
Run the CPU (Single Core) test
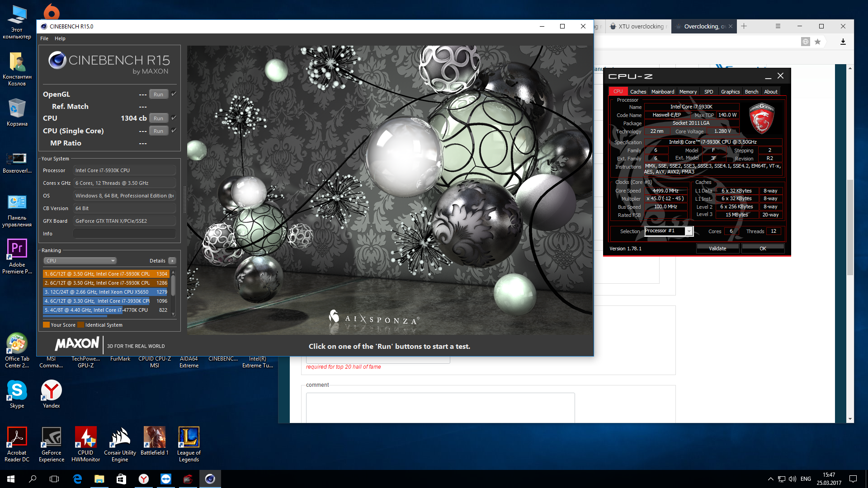(158, 131)
